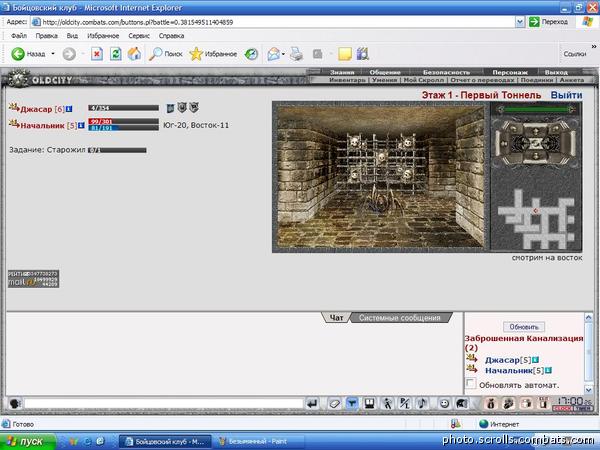Click the Home toolbar icon
The width and height of the screenshot is (600, 450).
point(134,54)
